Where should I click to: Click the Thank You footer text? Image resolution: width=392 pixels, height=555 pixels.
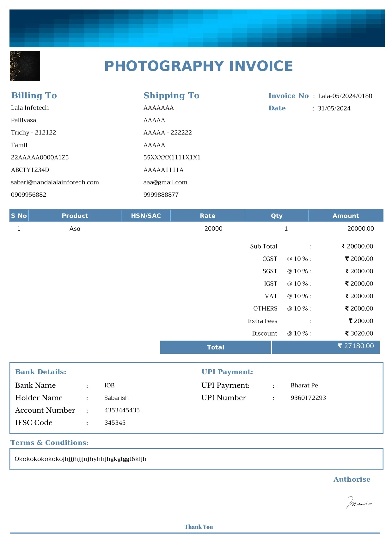point(199,527)
